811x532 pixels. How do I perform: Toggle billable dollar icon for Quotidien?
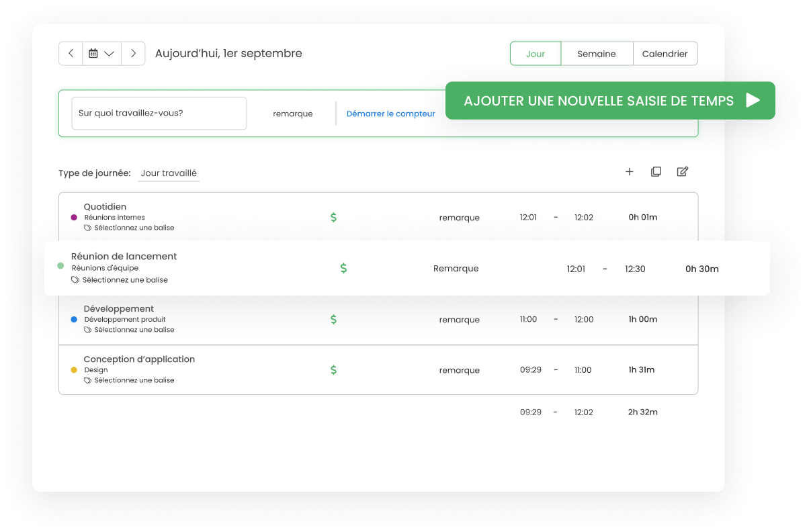pos(333,218)
